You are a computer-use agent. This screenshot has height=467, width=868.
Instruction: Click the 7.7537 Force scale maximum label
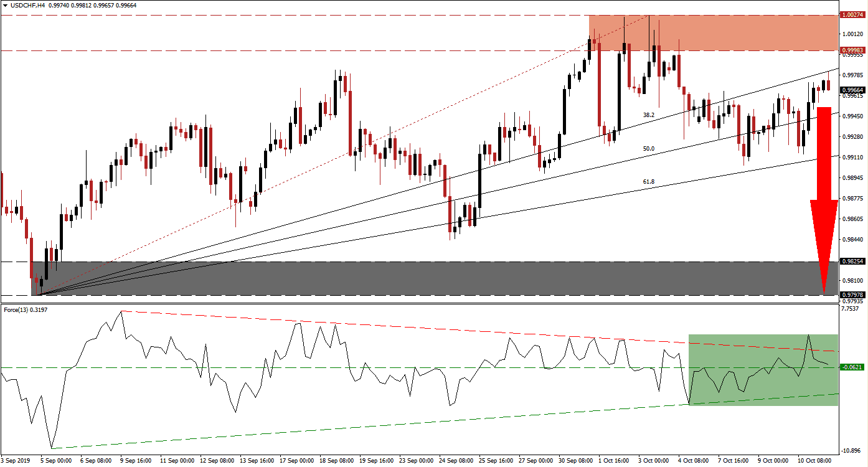click(852, 308)
